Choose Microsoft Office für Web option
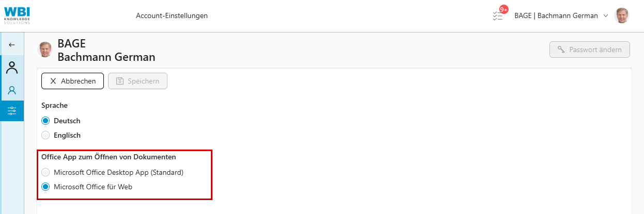This screenshot has height=214, width=644. (45, 187)
